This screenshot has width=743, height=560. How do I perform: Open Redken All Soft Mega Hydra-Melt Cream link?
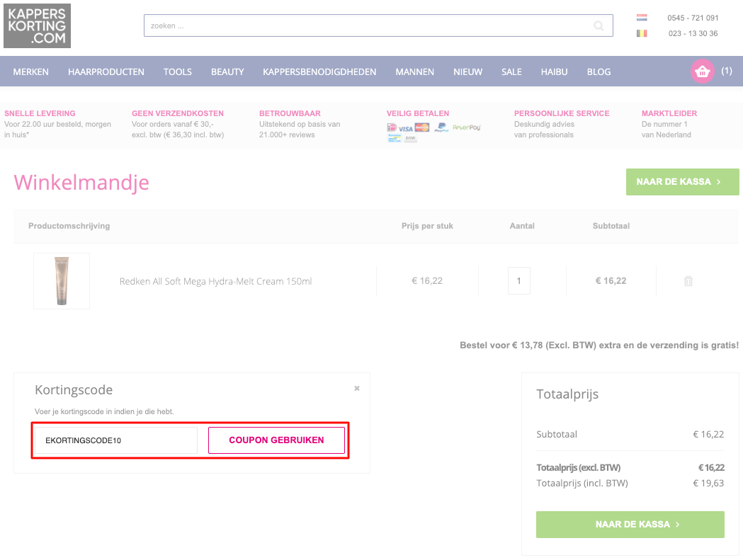tap(215, 282)
